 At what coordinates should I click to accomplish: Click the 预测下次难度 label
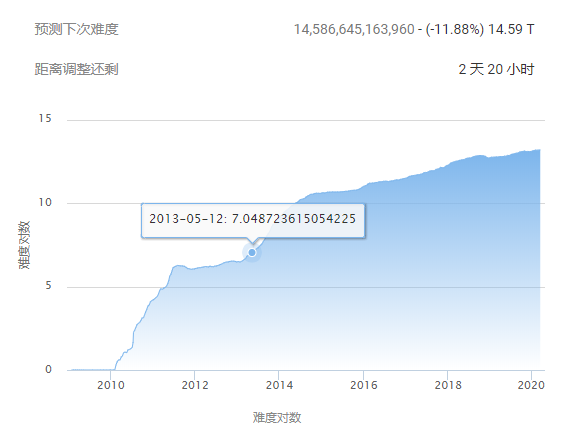tap(76, 29)
